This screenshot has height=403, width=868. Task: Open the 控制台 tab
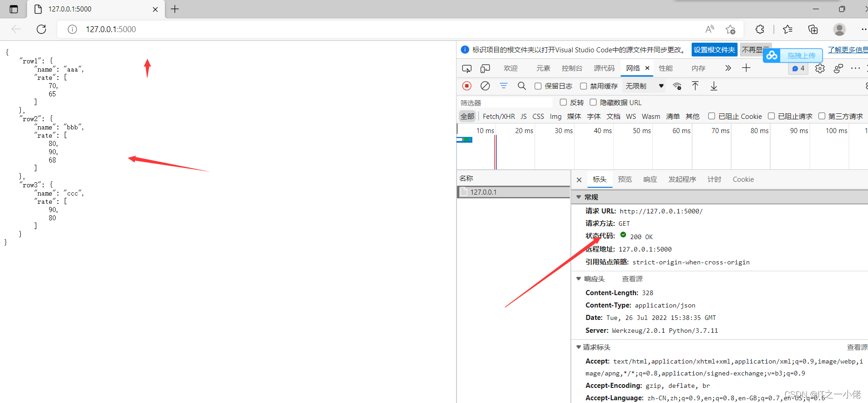(x=572, y=68)
